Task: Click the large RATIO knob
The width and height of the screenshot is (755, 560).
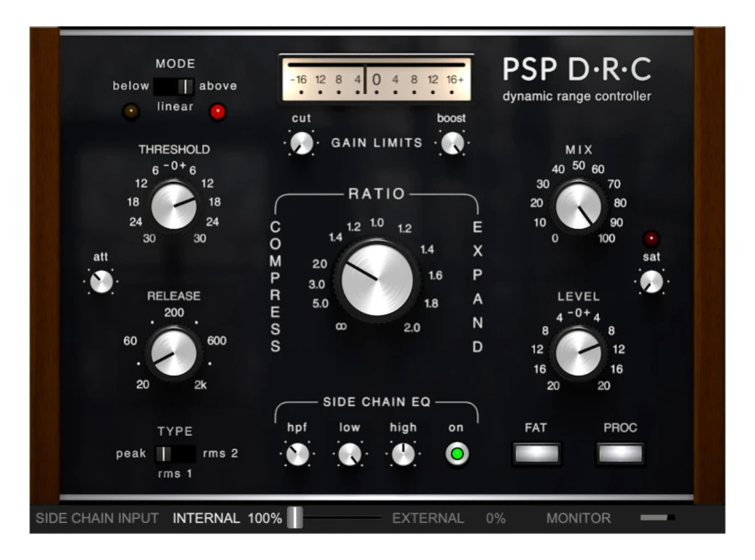Action: 377,280
